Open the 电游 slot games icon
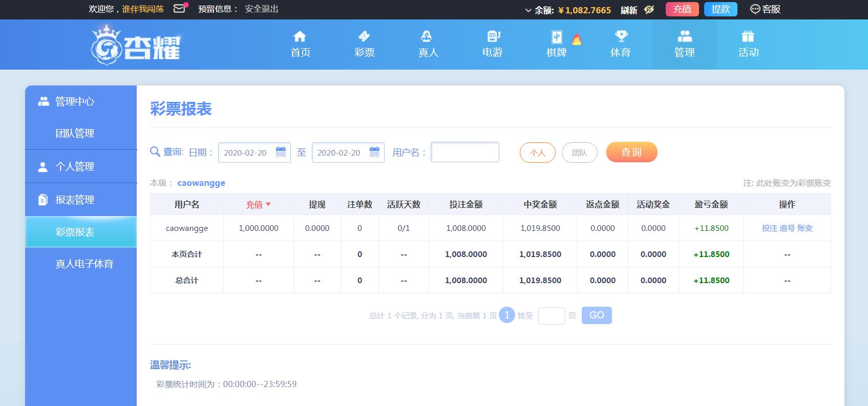868x406 pixels. 493,36
